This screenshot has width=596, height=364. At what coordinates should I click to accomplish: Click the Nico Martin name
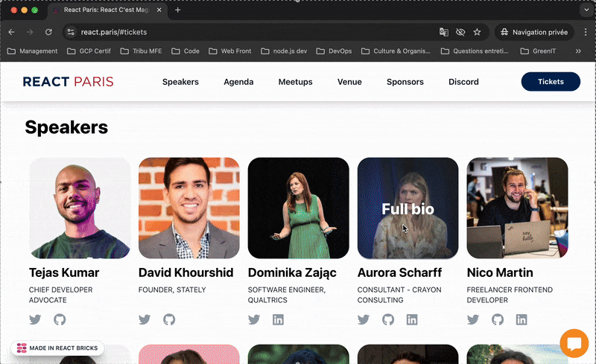pyautogui.click(x=500, y=272)
